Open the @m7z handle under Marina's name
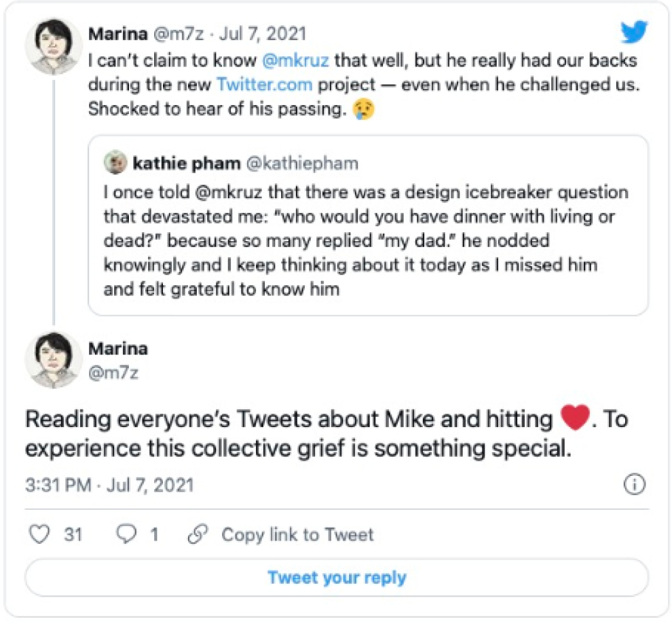The image size is (672, 630). point(114,371)
